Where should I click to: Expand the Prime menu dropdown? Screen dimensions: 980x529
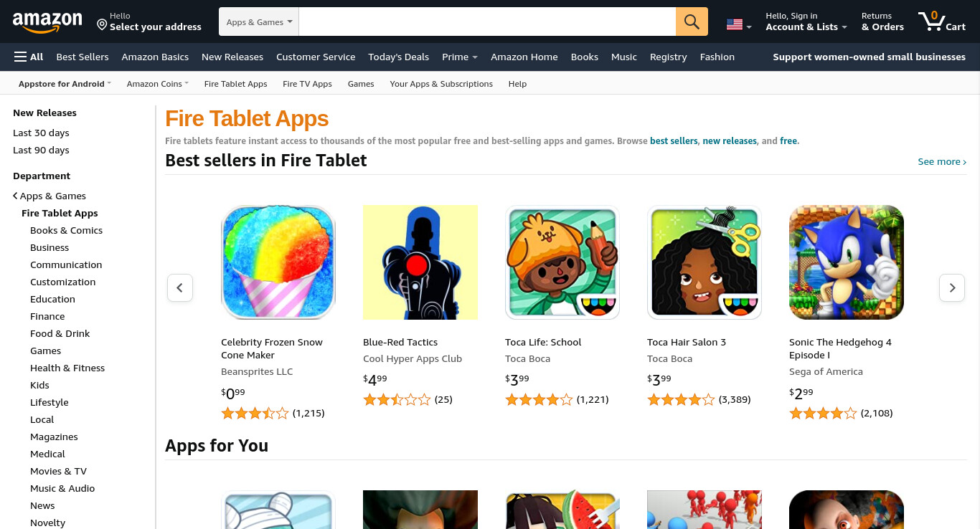(460, 57)
